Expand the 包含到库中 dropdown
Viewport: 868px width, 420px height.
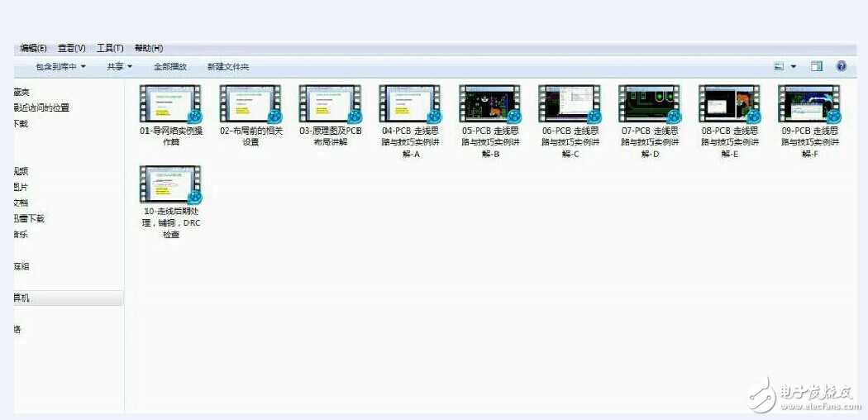tap(61, 67)
